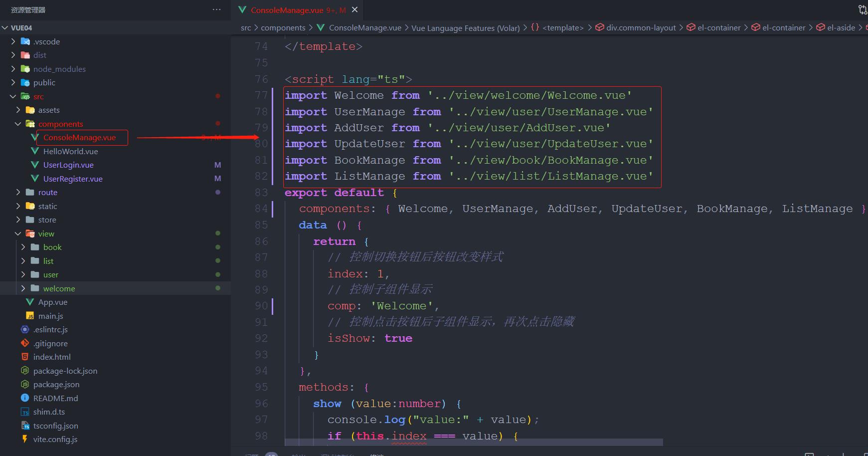Click the ESLint icon of .eslintrc.js
The image size is (868, 456).
click(x=25, y=329)
